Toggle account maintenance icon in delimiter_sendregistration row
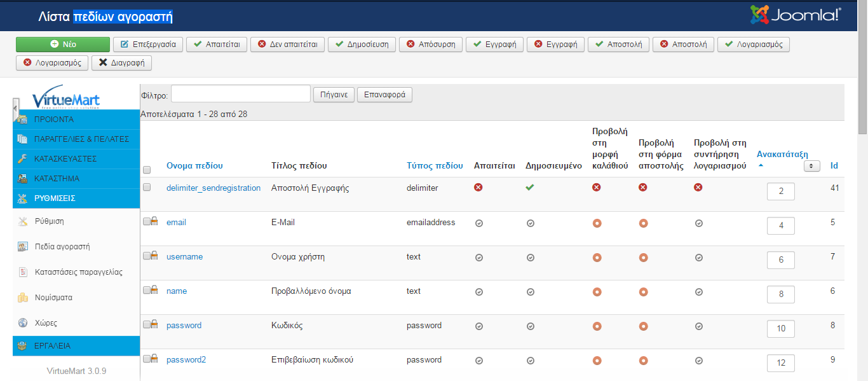 coord(698,188)
